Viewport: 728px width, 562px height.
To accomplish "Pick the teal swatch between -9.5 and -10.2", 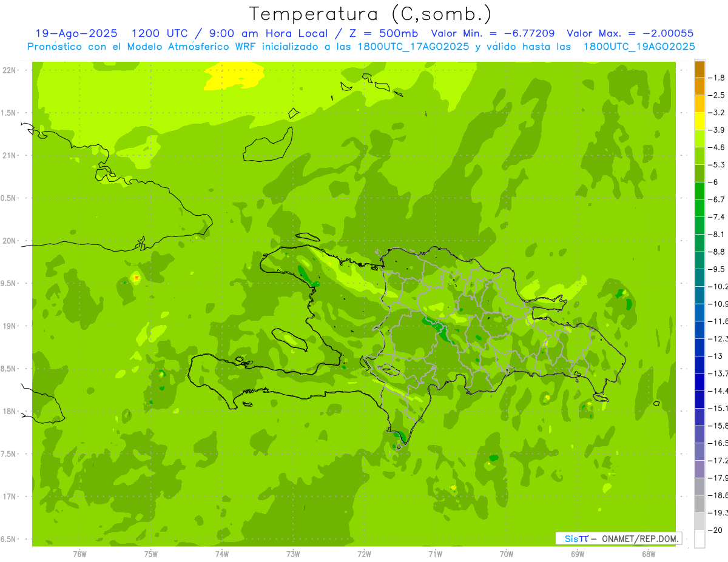I will [699, 278].
